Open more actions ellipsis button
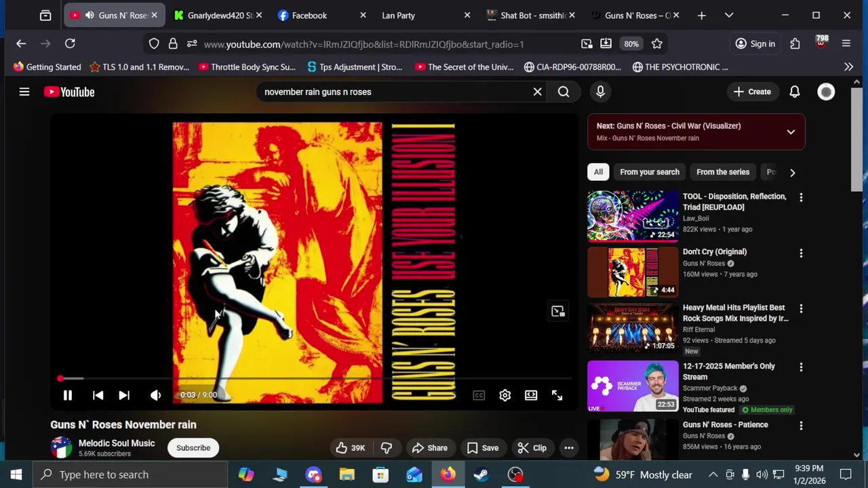 pos(569,448)
